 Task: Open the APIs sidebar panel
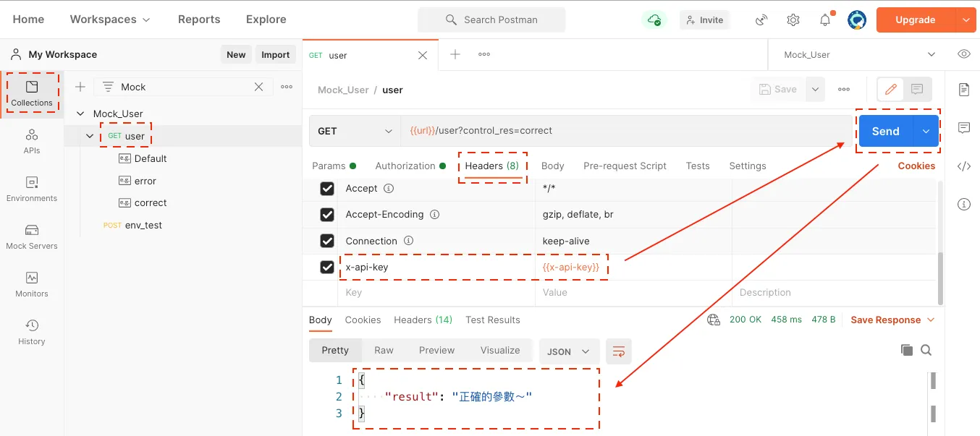point(32,142)
